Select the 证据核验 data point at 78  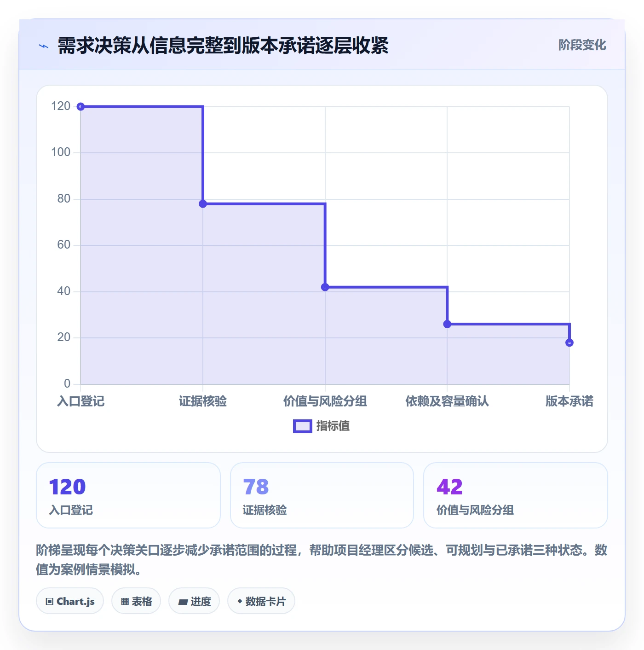coord(203,204)
